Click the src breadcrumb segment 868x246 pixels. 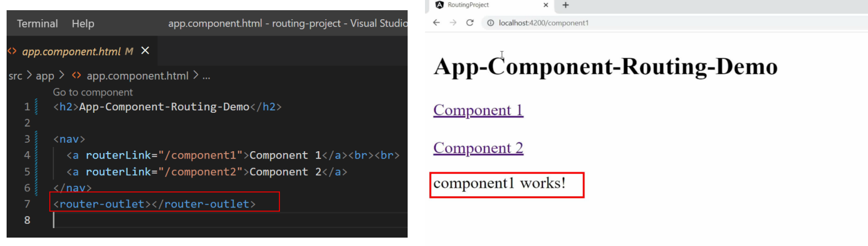[15, 76]
